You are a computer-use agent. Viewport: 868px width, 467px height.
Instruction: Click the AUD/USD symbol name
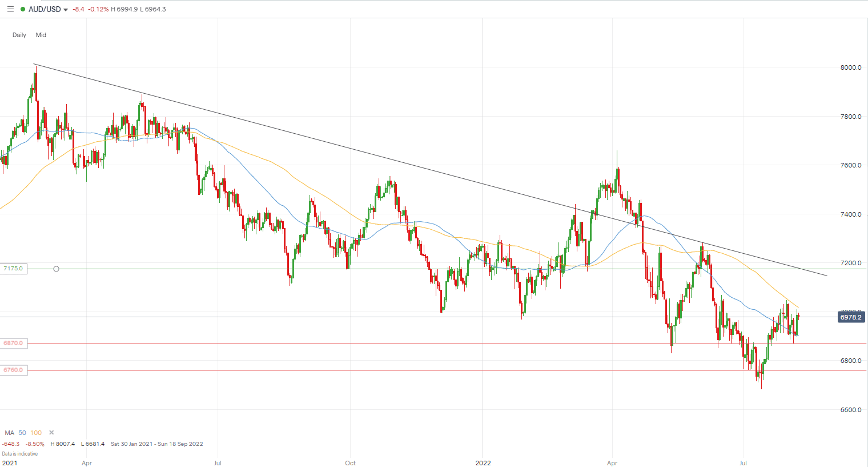pyautogui.click(x=45, y=9)
